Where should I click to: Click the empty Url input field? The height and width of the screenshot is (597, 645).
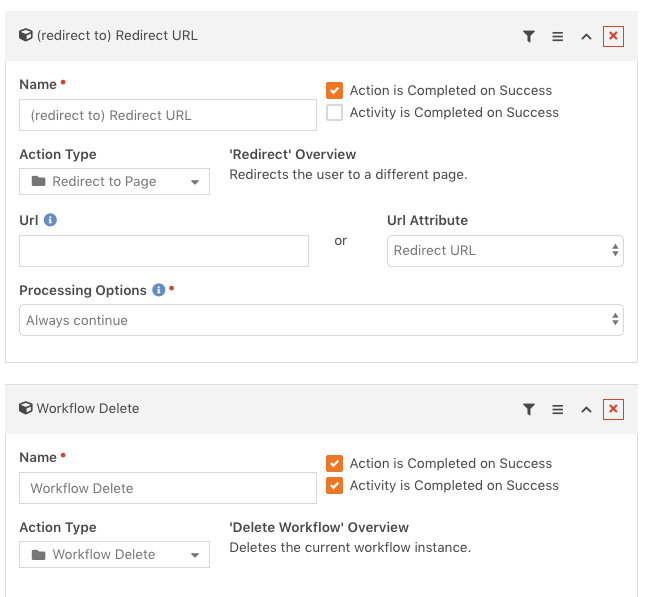tap(164, 251)
